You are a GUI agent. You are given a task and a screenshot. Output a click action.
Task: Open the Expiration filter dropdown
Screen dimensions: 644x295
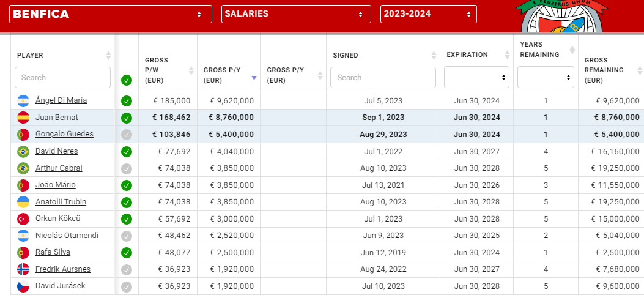(476, 77)
